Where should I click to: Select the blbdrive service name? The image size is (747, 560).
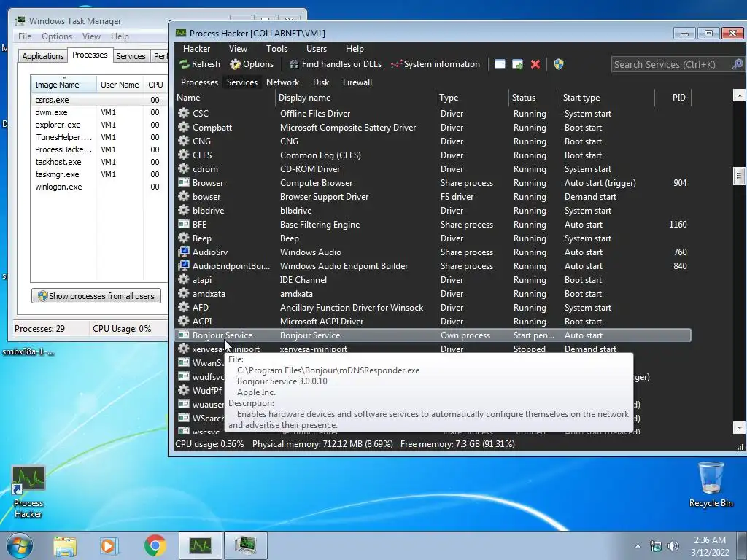click(x=208, y=211)
